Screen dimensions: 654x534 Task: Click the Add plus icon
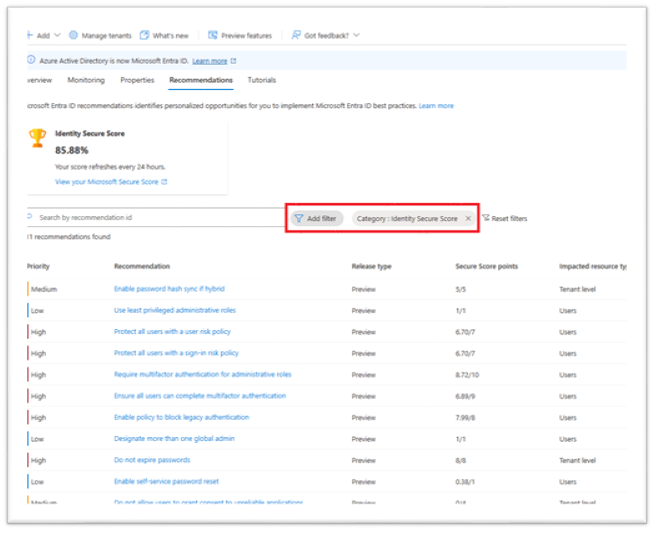[30, 35]
